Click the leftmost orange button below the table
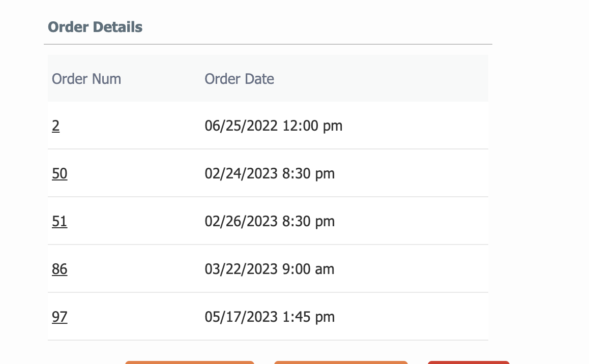Image resolution: width=589 pixels, height=364 pixels. pos(190,362)
